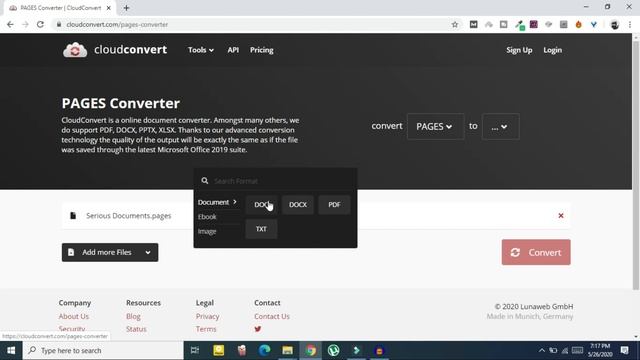Select the Ebook format category
The image size is (640, 360).
[x=207, y=217]
